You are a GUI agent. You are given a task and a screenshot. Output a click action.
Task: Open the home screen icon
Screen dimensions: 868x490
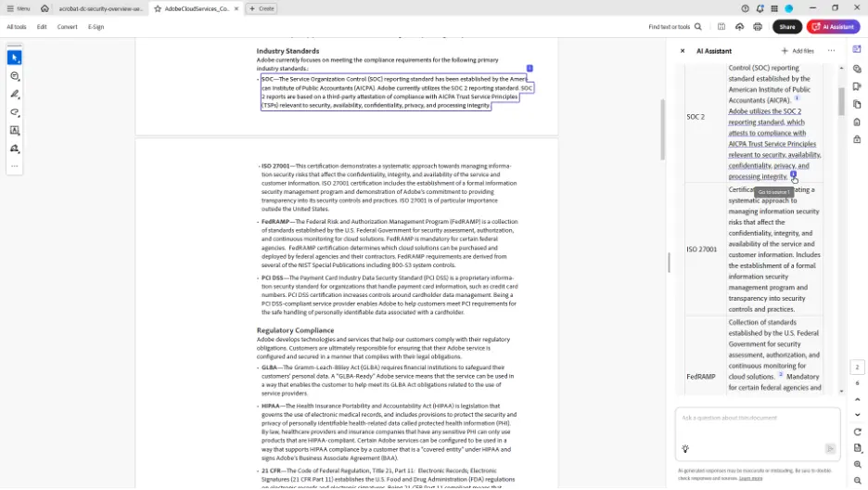[45, 8]
